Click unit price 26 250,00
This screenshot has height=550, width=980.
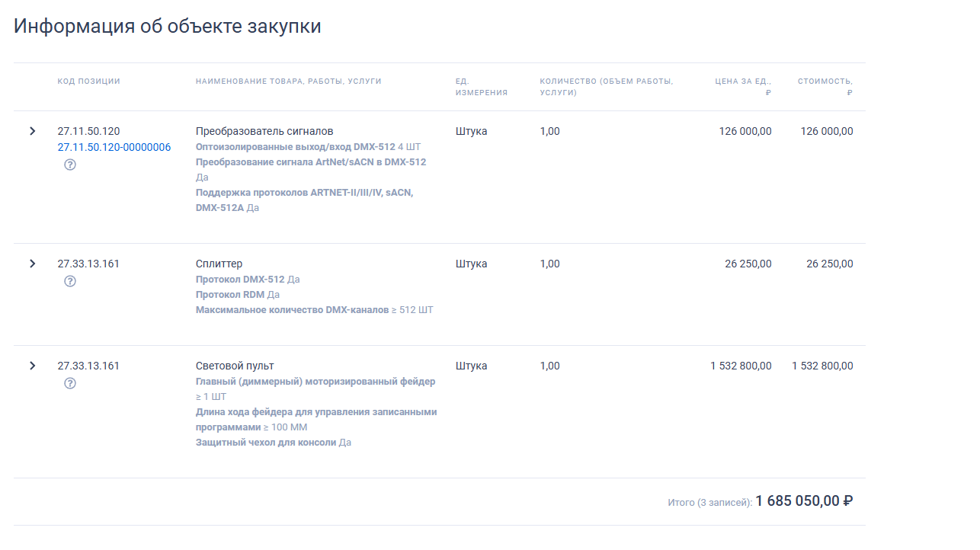pyautogui.click(x=748, y=264)
